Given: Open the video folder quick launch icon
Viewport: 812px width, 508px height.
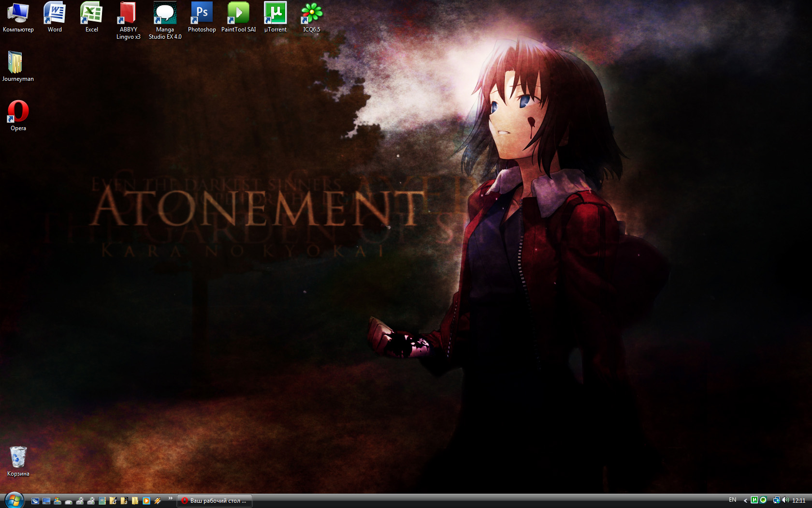Looking at the screenshot, I should click(x=124, y=501).
